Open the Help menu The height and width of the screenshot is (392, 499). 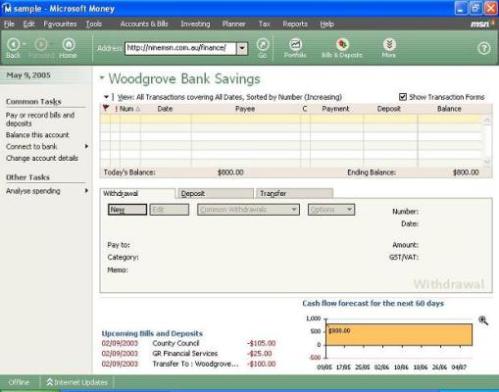click(327, 24)
